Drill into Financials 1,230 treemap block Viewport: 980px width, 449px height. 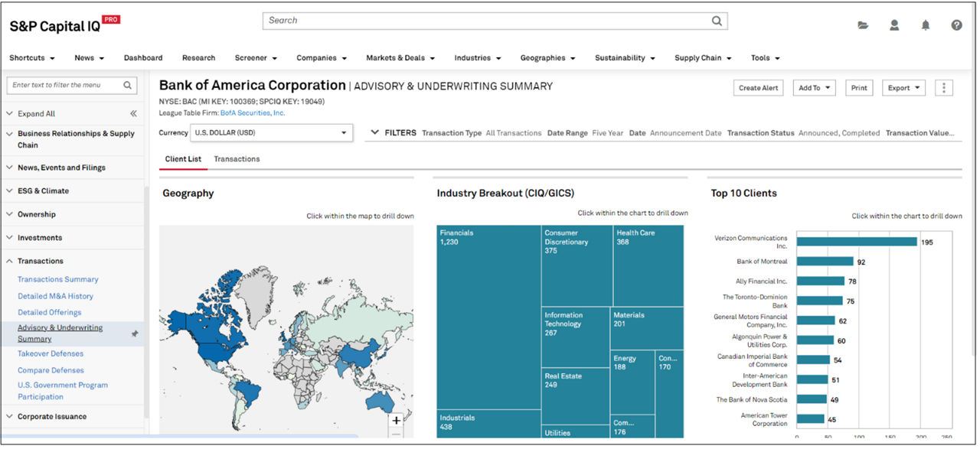[x=488, y=317]
